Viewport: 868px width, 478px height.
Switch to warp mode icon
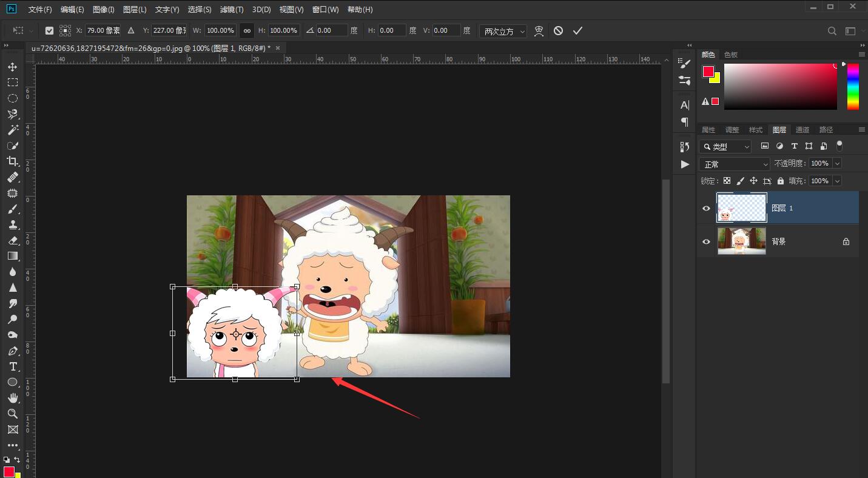point(539,31)
